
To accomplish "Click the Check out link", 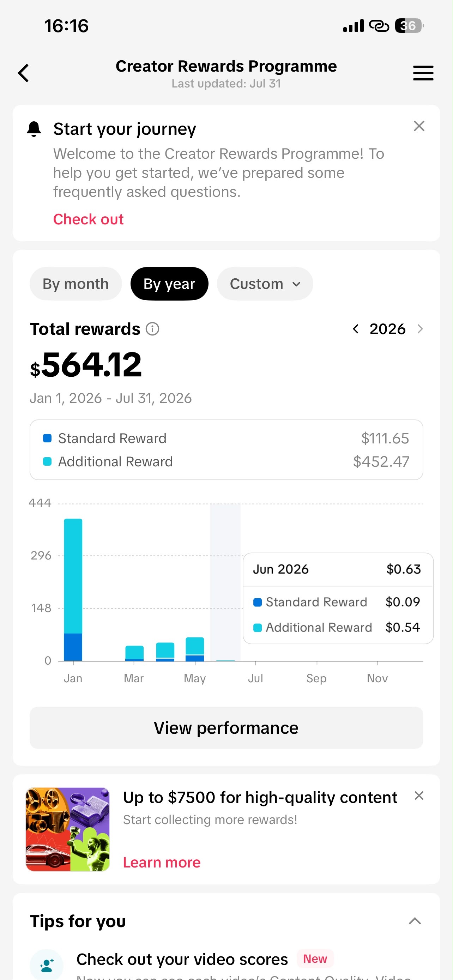I will point(88,219).
